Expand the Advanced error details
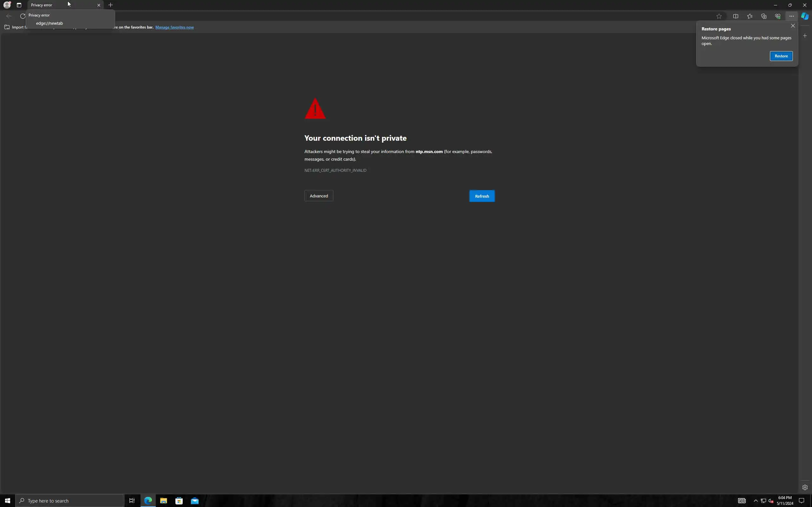The width and height of the screenshot is (812, 507). coord(318,196)
